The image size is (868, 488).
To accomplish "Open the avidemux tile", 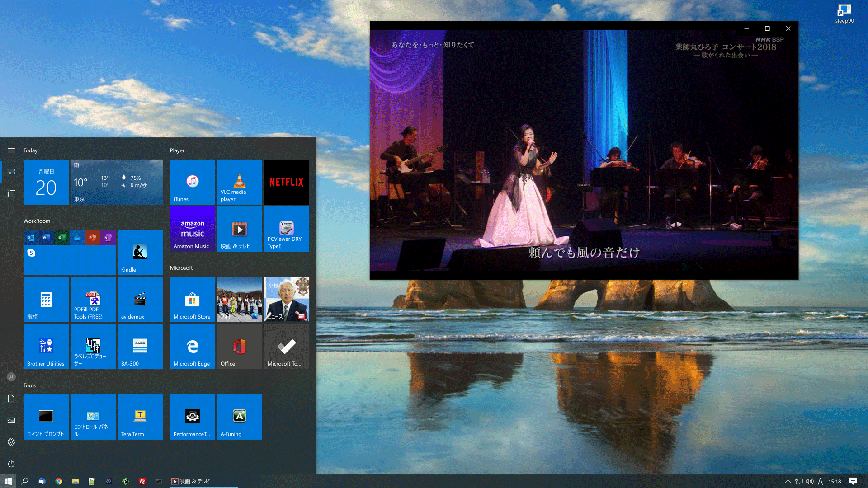I will [140, 300].
